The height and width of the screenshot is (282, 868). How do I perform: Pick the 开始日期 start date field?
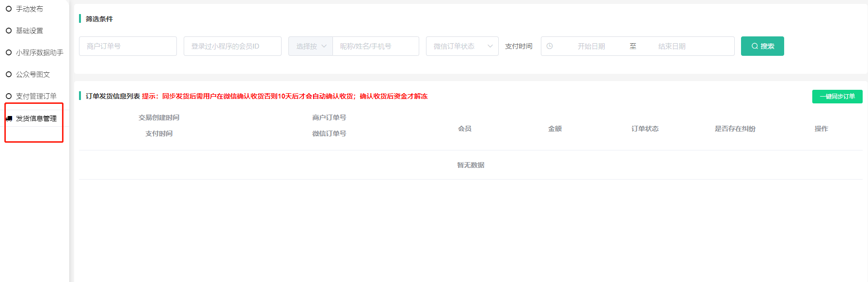coord(591,46)
